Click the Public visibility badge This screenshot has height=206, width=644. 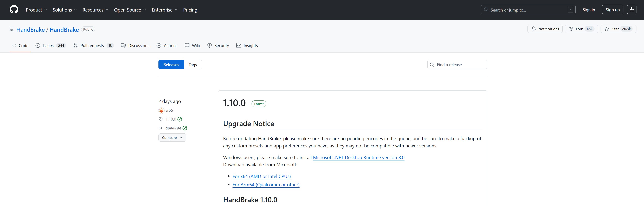pyautogui.click(x=88, y=29)
